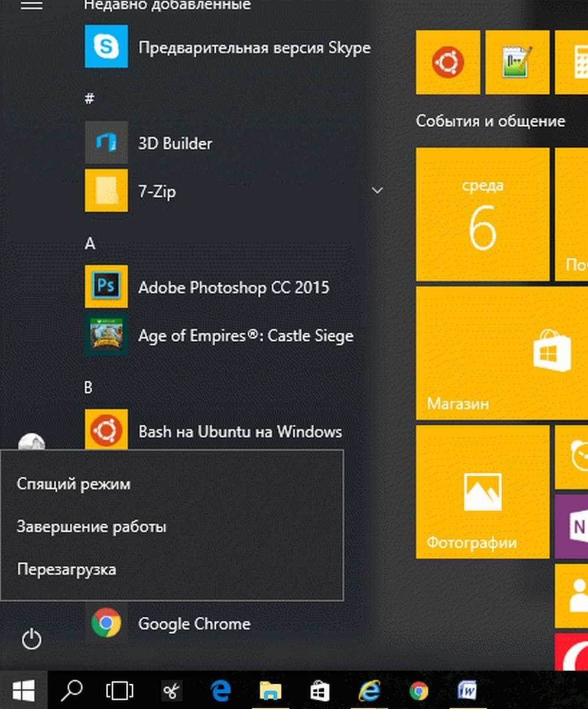This screenshot has height=709, width=588.
Task: Open the hamburger menu at top left
Action: pos(31,5)
